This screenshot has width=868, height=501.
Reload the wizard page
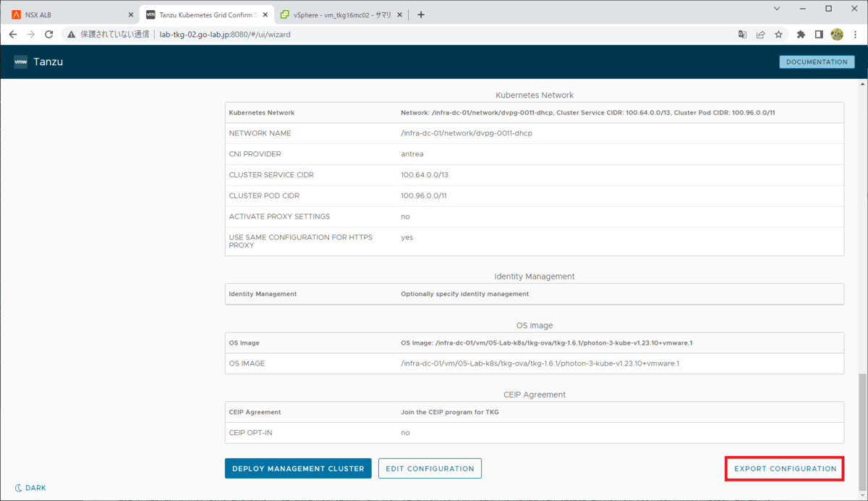point(49,34)
